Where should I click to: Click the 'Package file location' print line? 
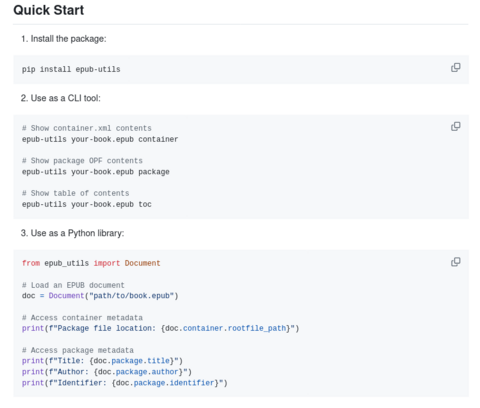[161, 328]
